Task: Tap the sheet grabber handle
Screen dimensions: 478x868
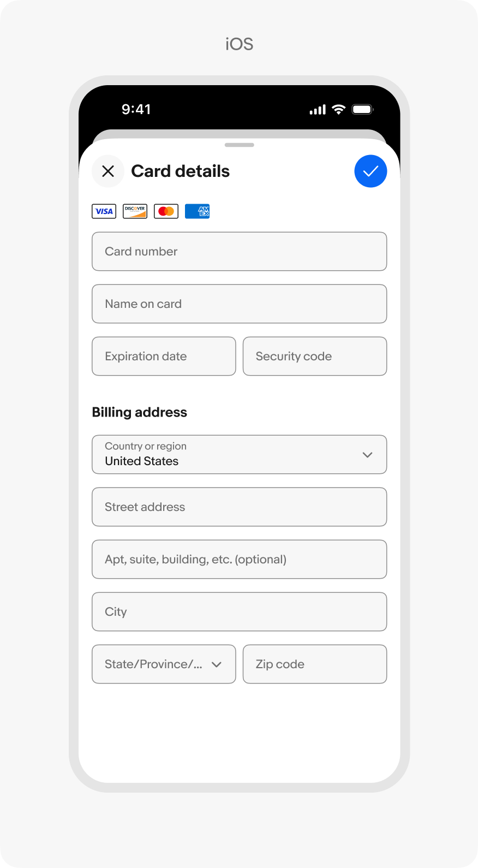Action: click(x=240, y=145)
